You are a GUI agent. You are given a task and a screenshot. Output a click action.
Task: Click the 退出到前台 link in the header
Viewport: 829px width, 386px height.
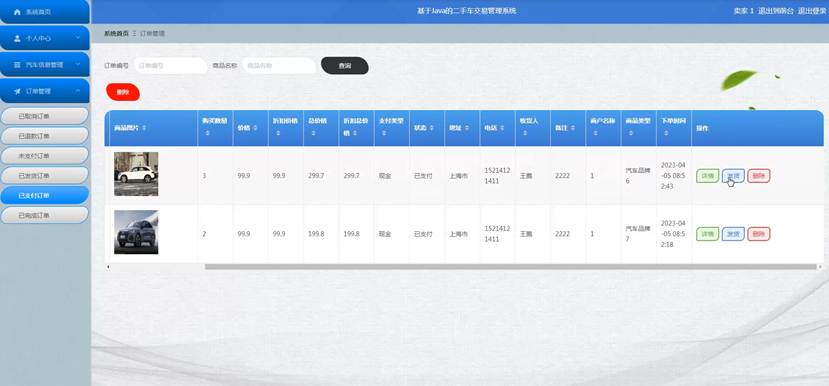click(776, 11)
